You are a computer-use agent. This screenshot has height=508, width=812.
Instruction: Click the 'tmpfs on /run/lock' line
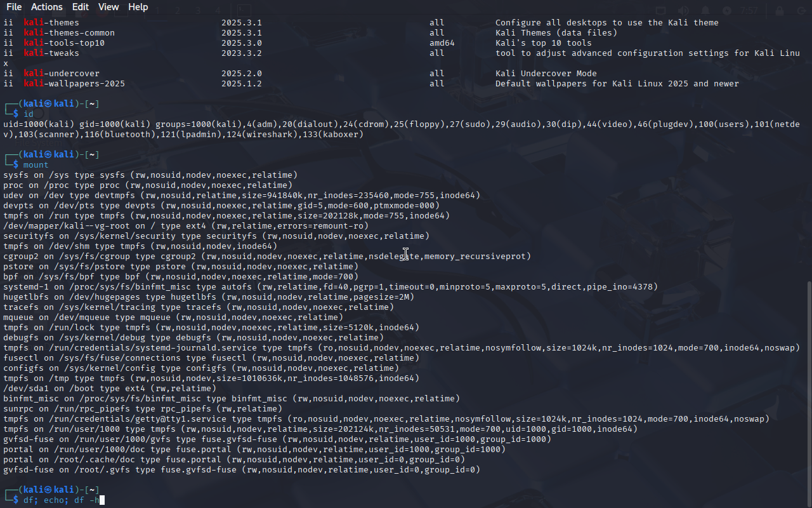pos(211,328)
